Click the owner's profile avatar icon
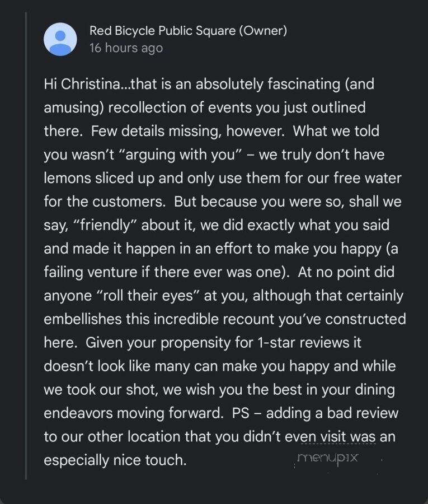Screen dimensions: 428x504 [x=60, y=39]
